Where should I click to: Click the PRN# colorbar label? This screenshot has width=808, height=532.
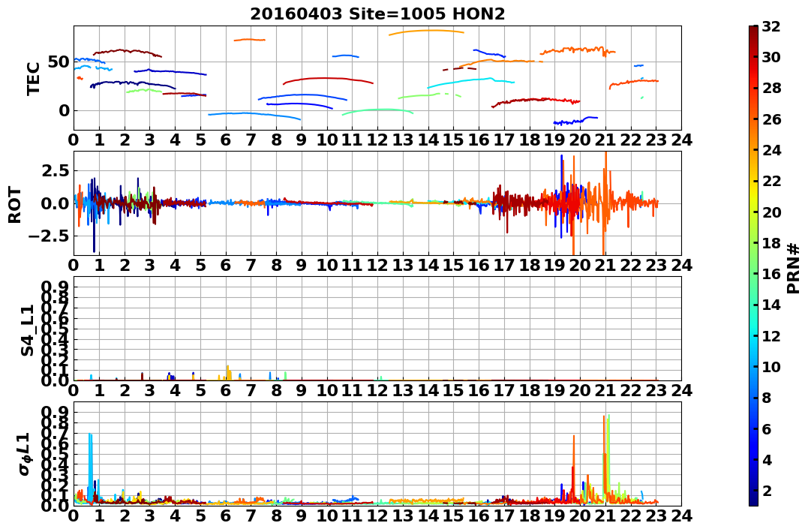click(793, 268)
